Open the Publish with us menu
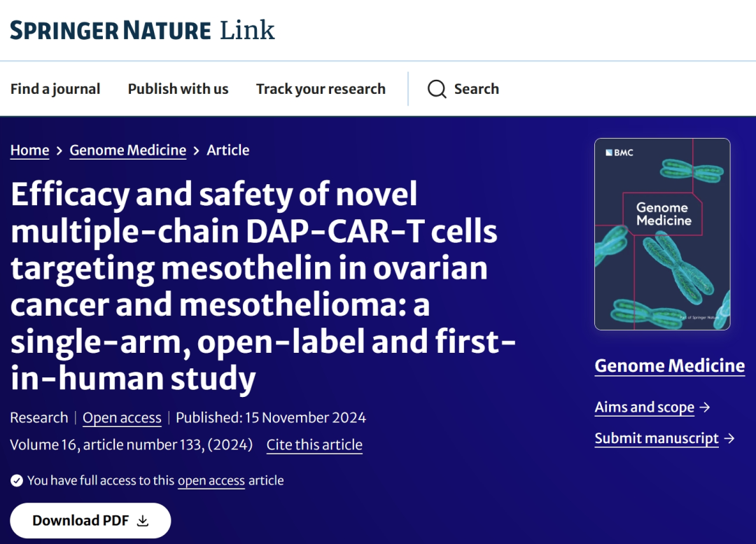 (x=178, y=89)
